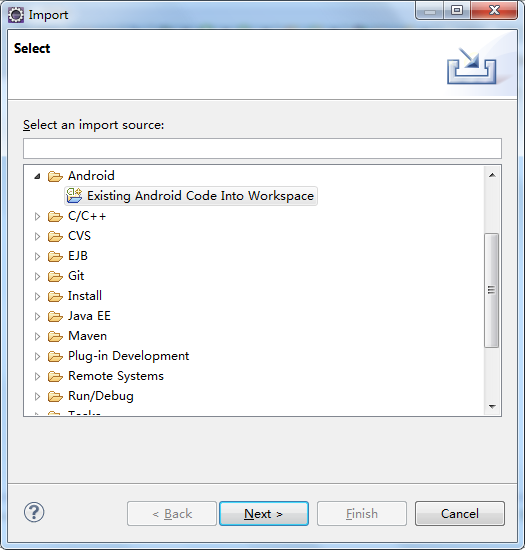Screen dimensions: 525x550
Task: Focus the import source filter field
Action: (x=262, y=148)
